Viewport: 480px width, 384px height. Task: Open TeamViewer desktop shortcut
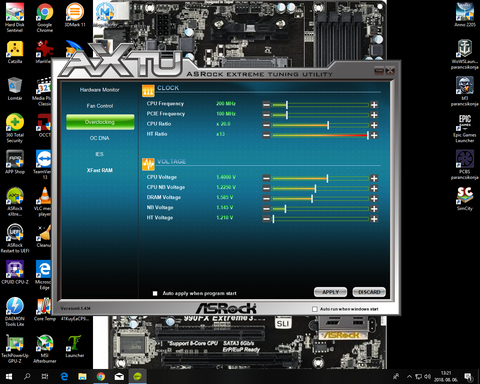pos(44,164)
